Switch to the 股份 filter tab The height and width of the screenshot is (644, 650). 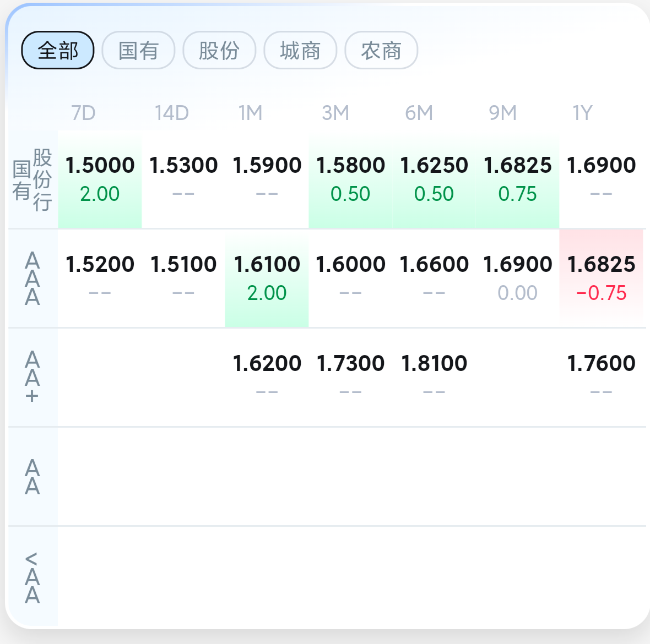(x=219, y=51)
